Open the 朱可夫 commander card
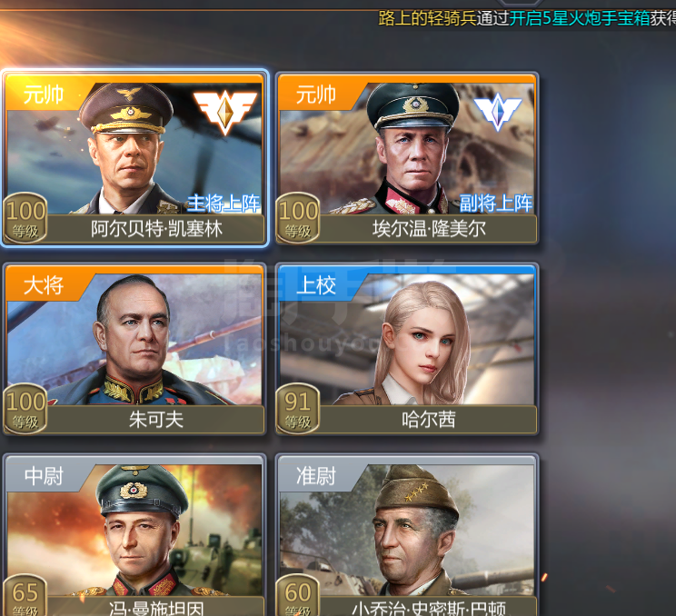This screenshot has height=616, width=676. click(134, 349)
